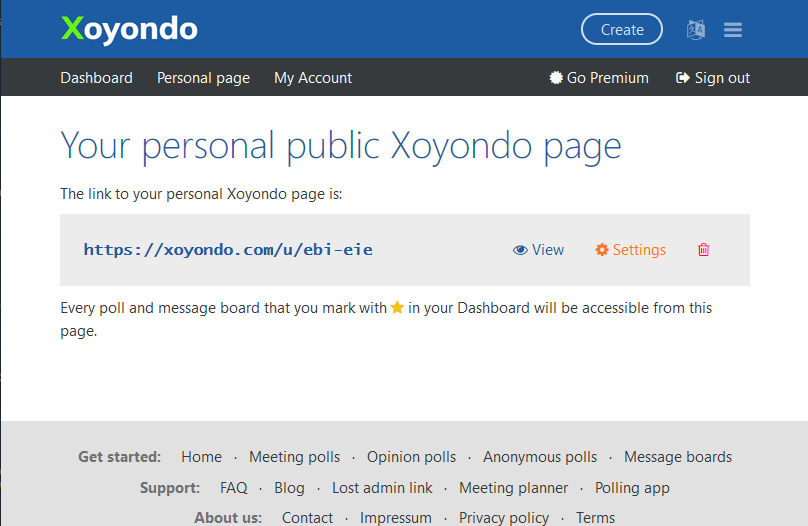Delete personal page with trash icon
The width and height of the screenshot is (808, 526).
tap(703, 250)
